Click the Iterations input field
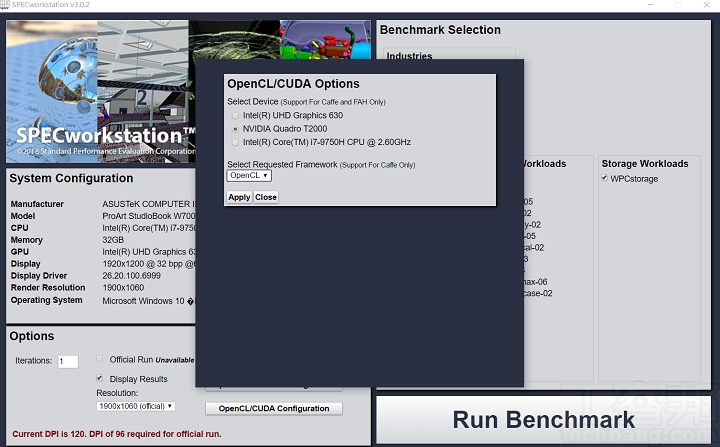 (68, 362)
